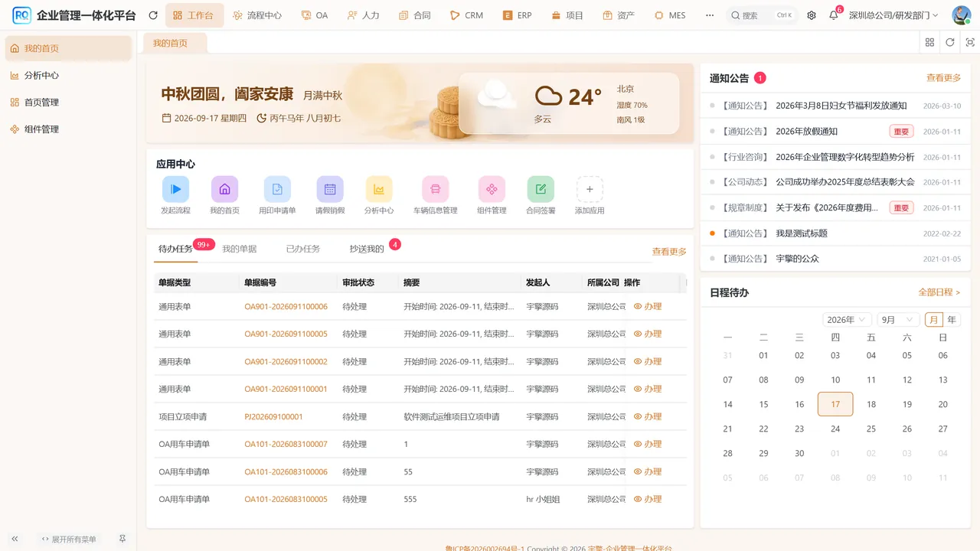Open the settings gear icon
Viewport: 980px width, 551px height.
812,15
